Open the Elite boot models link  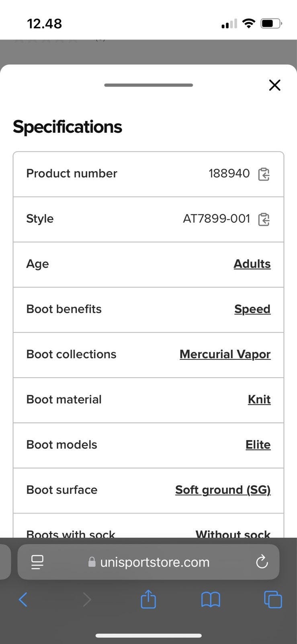258,445
